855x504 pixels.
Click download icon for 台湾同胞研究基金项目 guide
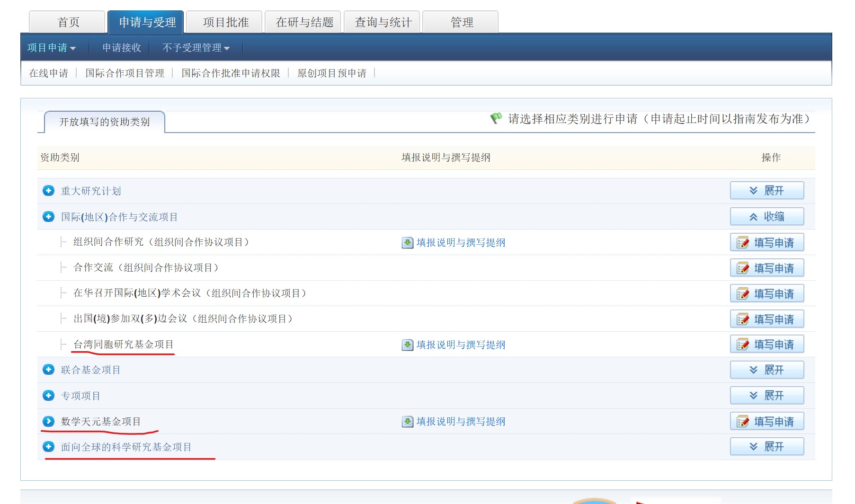[407, 345]
